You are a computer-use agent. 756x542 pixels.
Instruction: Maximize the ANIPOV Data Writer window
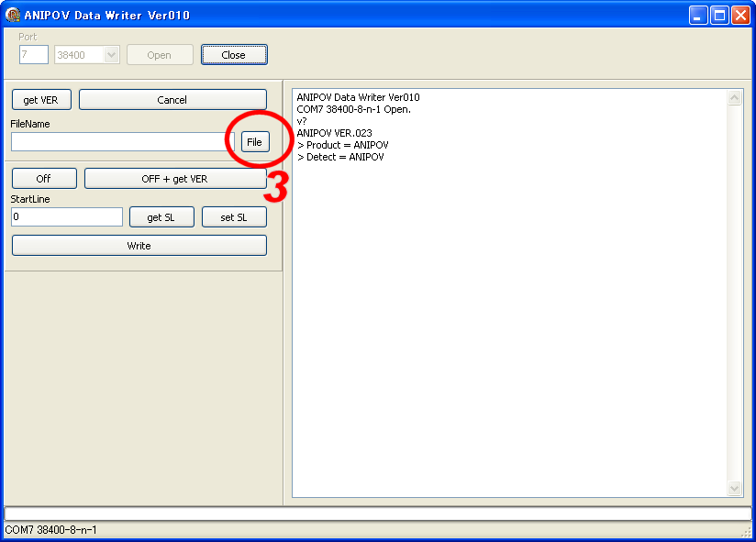719,16
